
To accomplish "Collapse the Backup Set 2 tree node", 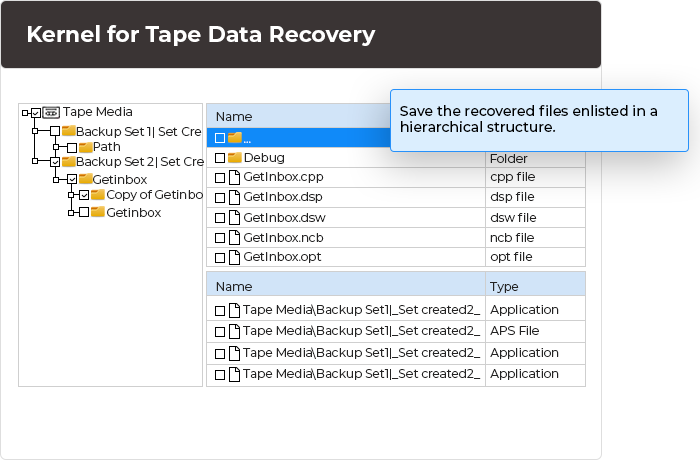I will 35,161.
